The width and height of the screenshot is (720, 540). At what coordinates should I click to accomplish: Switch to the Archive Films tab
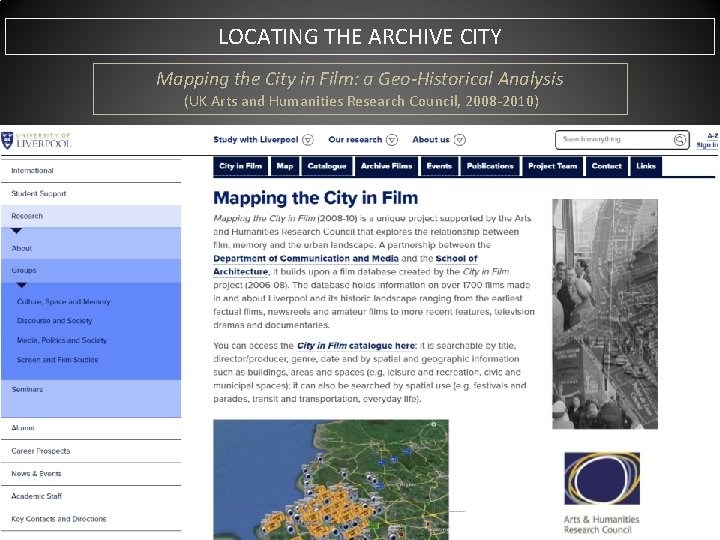386,166
